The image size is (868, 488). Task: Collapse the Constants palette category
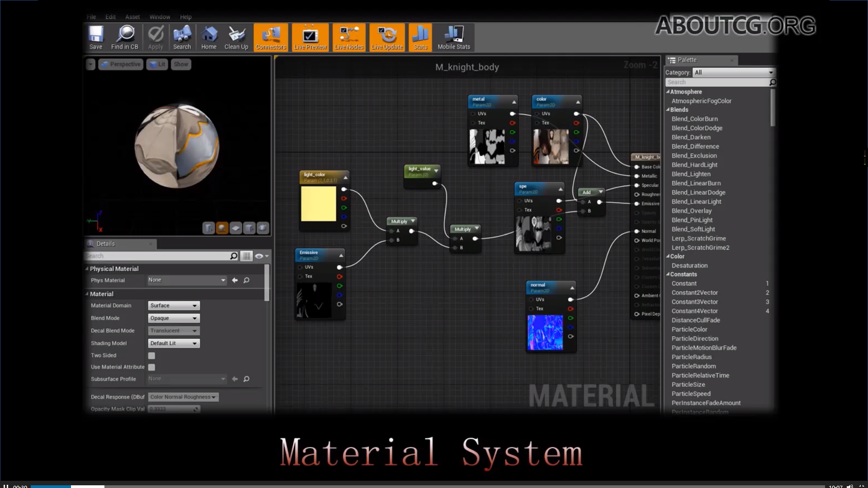(668, 274)
